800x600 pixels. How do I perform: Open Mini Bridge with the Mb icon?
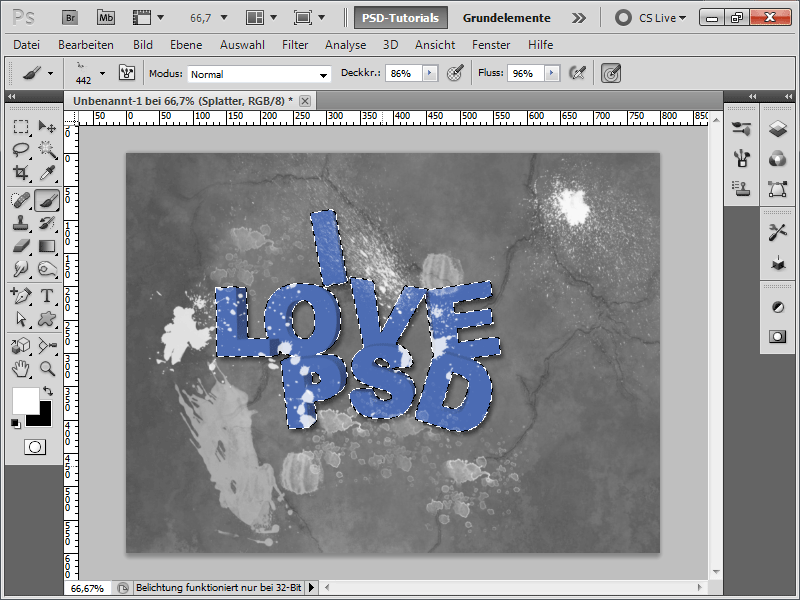106,18
